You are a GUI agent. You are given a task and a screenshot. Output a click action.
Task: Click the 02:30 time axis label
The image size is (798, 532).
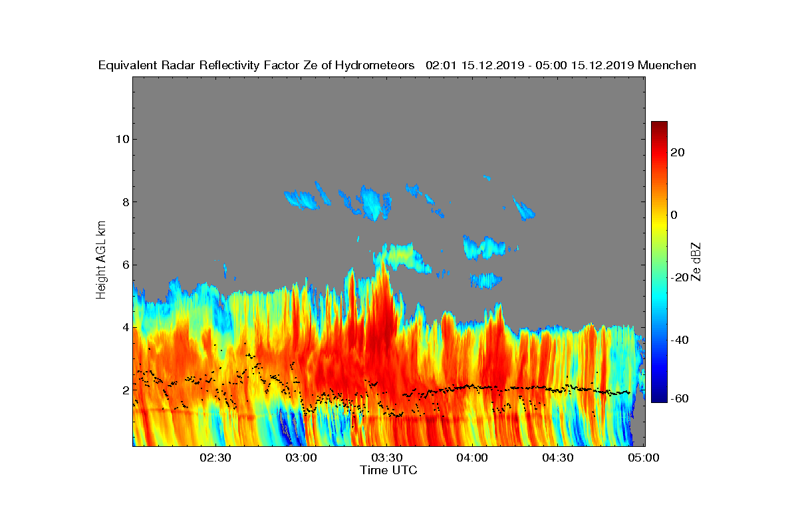click(x=215, y=458)
